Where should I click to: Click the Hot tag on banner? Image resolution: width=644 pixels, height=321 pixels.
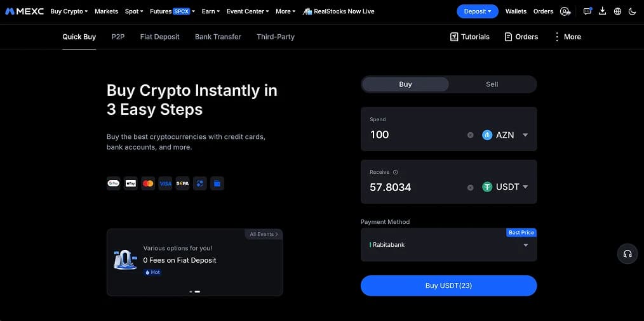coord(152,272)
